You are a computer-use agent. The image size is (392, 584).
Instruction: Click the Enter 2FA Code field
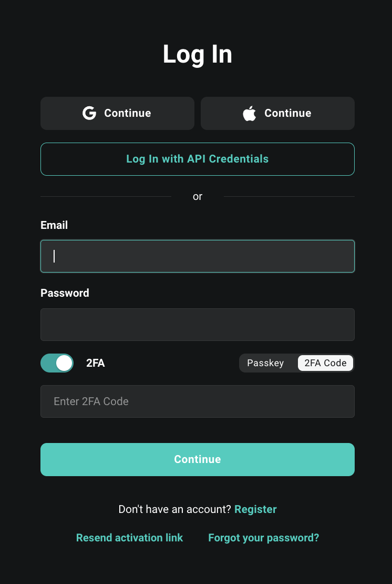pos(198,401)
